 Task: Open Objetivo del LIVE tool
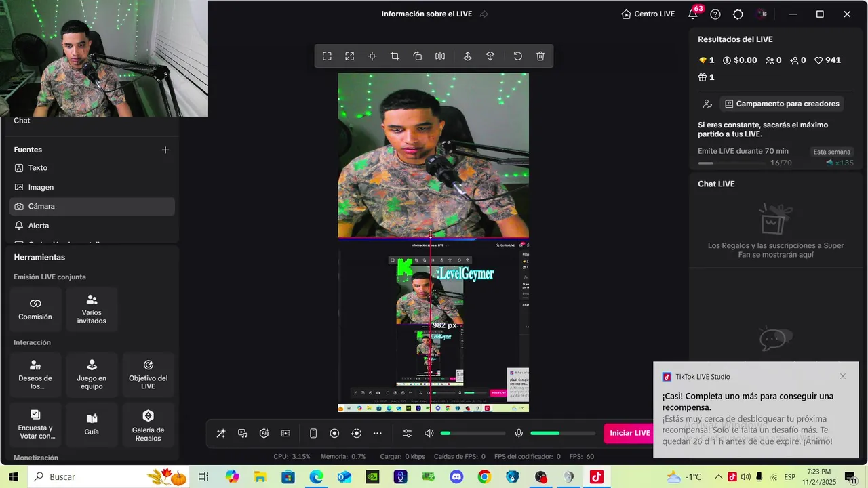(x=148, y=375)
